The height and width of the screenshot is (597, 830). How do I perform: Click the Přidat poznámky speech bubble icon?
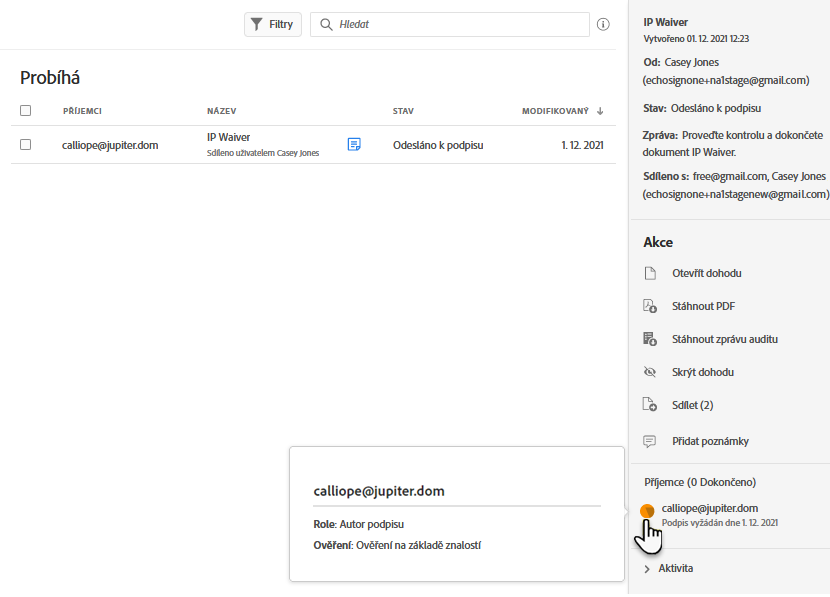[649, 441]
